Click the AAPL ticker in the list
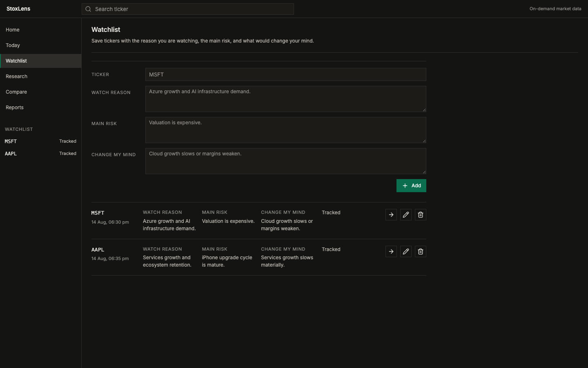This screenshot has width=588, height=368. 98,250
